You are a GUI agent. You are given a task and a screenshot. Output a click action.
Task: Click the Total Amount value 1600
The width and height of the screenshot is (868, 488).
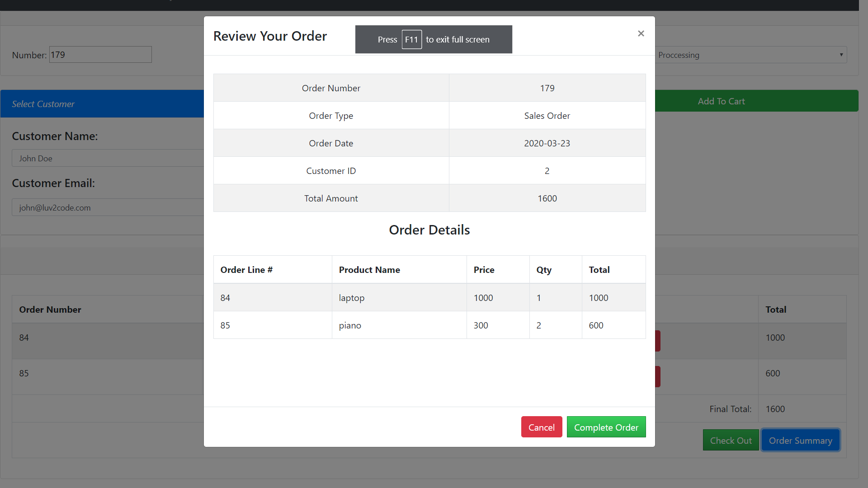(x=547, y=198)
